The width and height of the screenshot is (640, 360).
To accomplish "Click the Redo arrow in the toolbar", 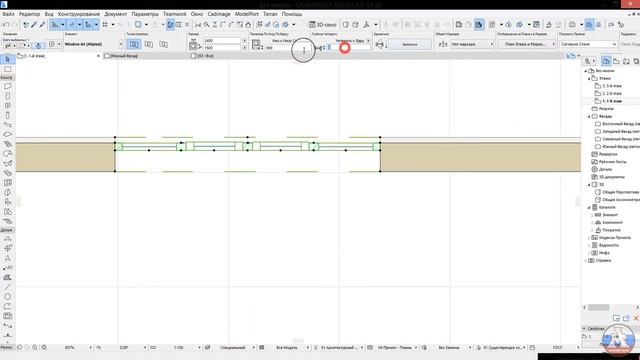I will 14,25.
